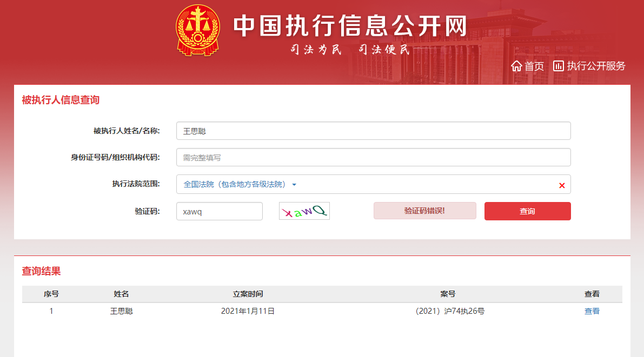Click the site title 中国执行信息公开网
Screen dimensions: 644x357
350,26
